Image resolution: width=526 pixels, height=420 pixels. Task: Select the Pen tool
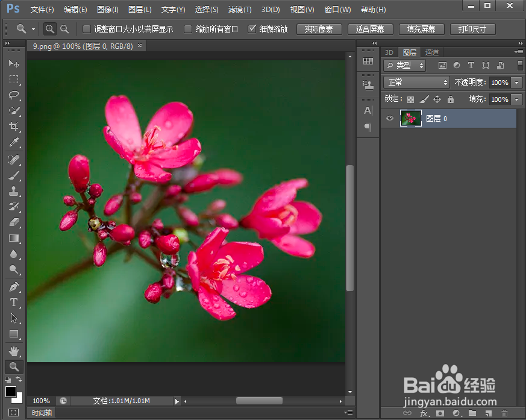pyautogui.click(x=14, y=287)
